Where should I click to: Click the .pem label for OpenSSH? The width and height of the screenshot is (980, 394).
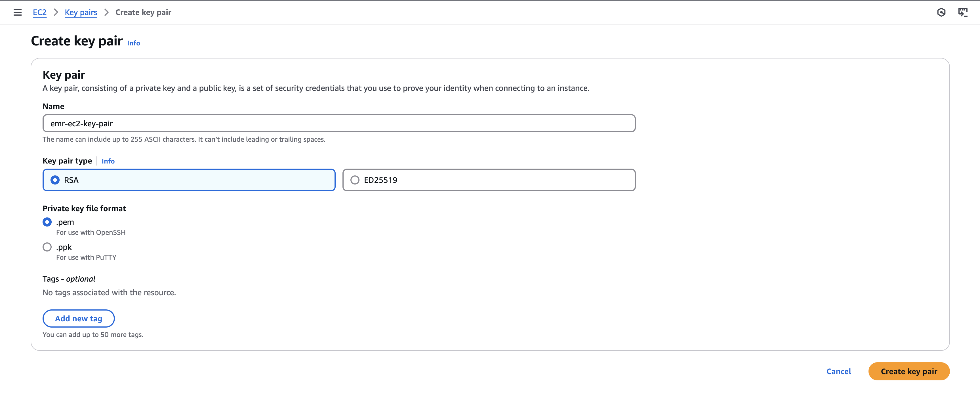coord(65,221)
